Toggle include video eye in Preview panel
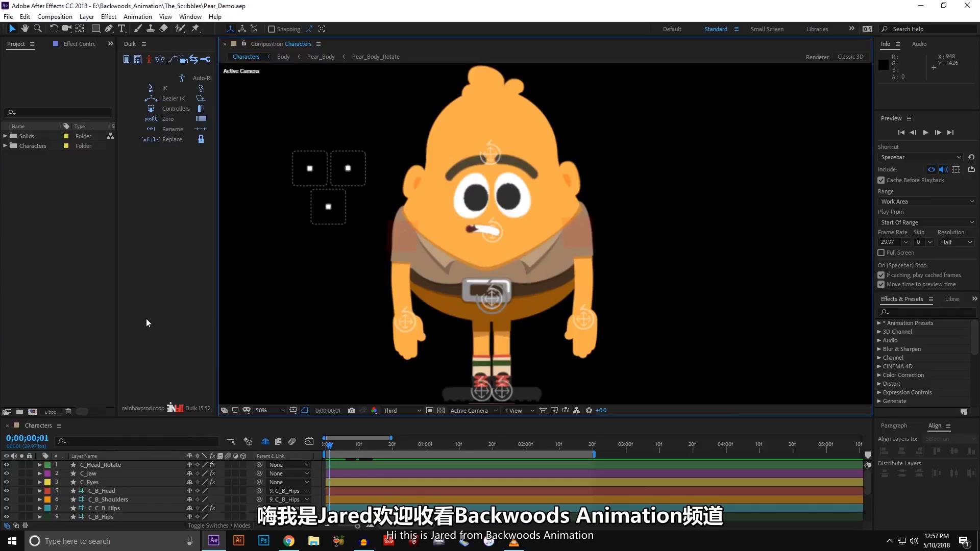Image resolution: width=980 pixels, height=551 pixels. 932,169
